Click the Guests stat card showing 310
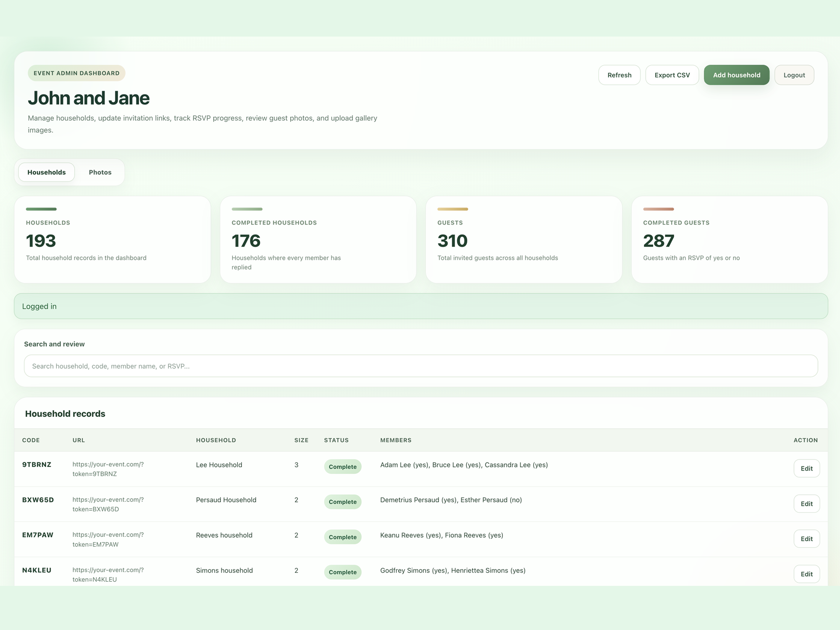 tap(524, 239)
